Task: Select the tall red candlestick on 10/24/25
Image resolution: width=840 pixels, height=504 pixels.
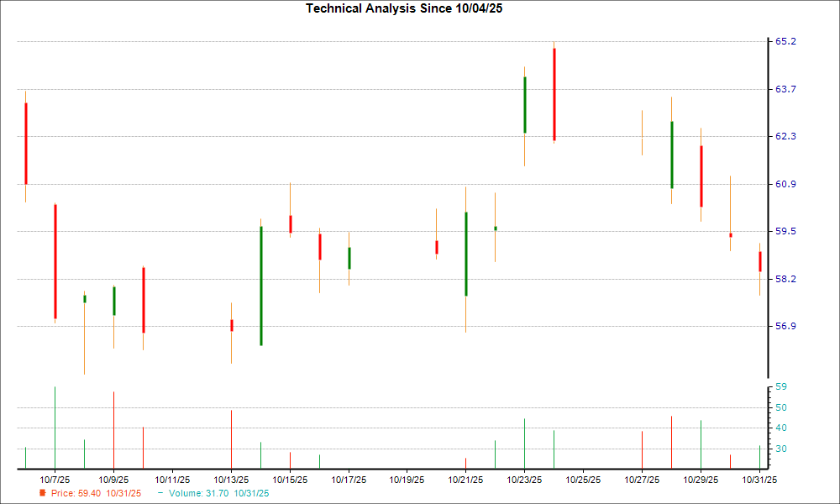Action: (554, 92)
